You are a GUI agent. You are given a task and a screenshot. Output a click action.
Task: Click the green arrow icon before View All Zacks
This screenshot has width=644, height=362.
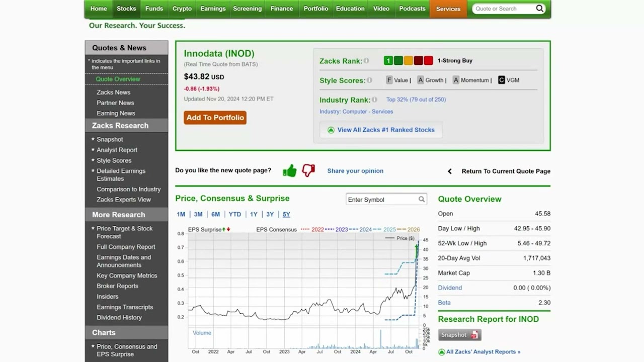pyautogui.click(x=331, y=130)
